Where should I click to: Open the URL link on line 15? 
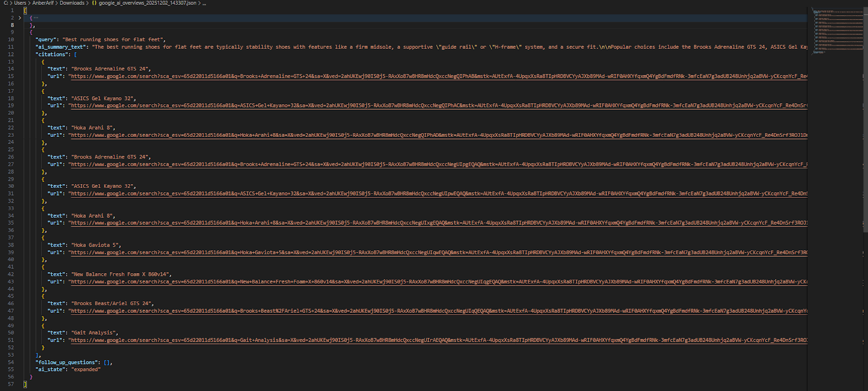click(438, 77)
